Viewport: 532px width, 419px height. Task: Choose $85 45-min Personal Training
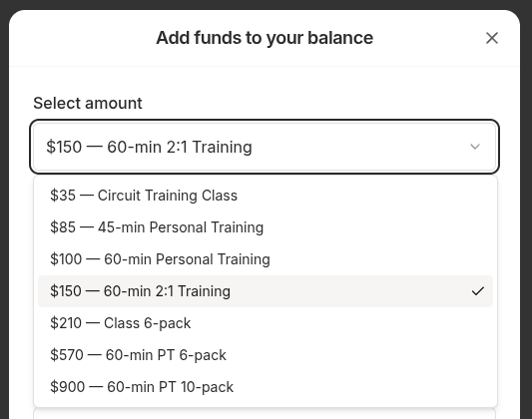[x=266, y=227]
